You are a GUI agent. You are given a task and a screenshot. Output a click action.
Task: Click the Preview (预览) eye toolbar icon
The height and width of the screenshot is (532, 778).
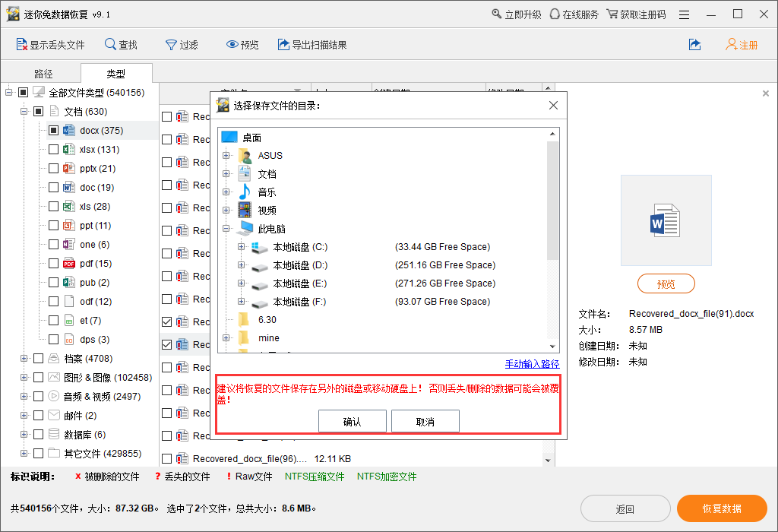[x=232, y=45]
